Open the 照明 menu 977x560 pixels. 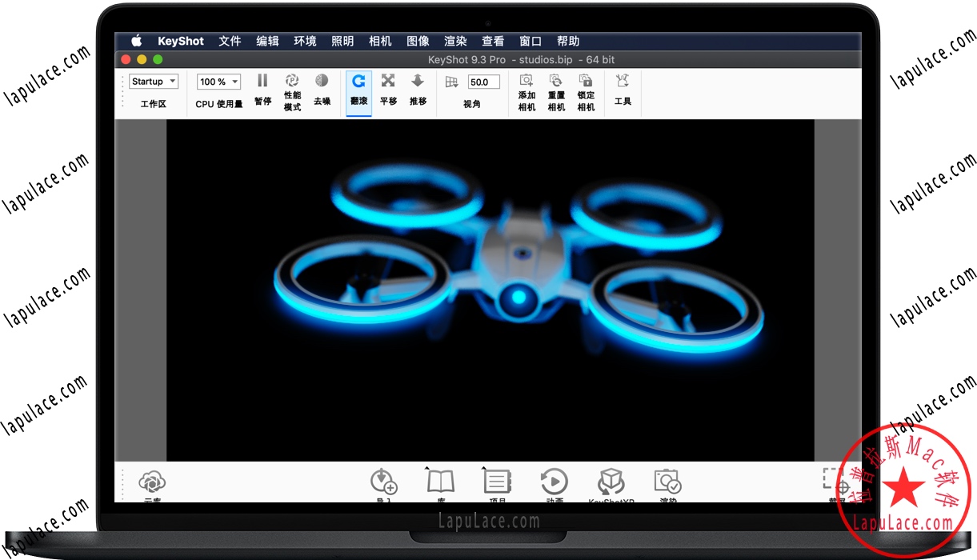pyautogui.click(x=342, y=42)
